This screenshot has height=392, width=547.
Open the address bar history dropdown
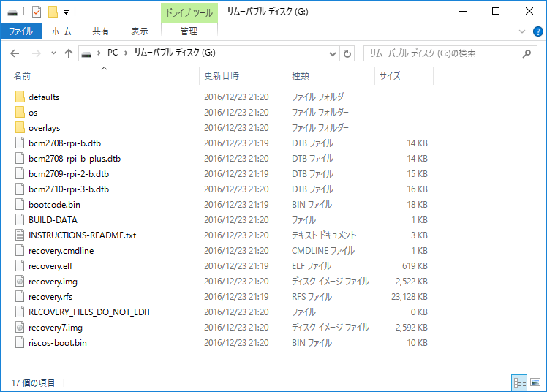click(333, 53)
